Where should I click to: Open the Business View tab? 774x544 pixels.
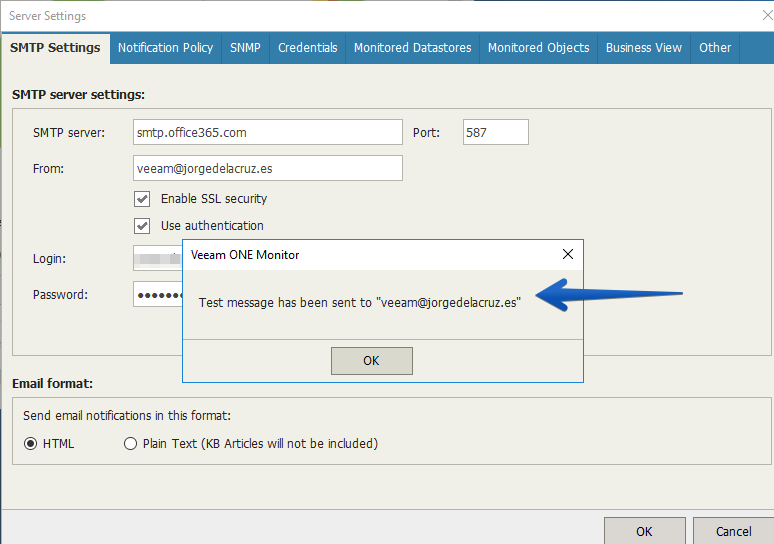[644, 48]
